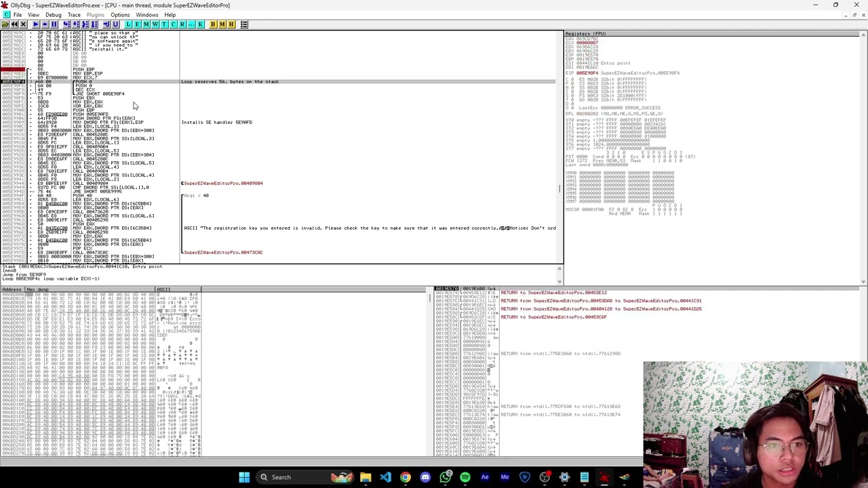Open Google Chrome from the taskbar

(405, 477)
